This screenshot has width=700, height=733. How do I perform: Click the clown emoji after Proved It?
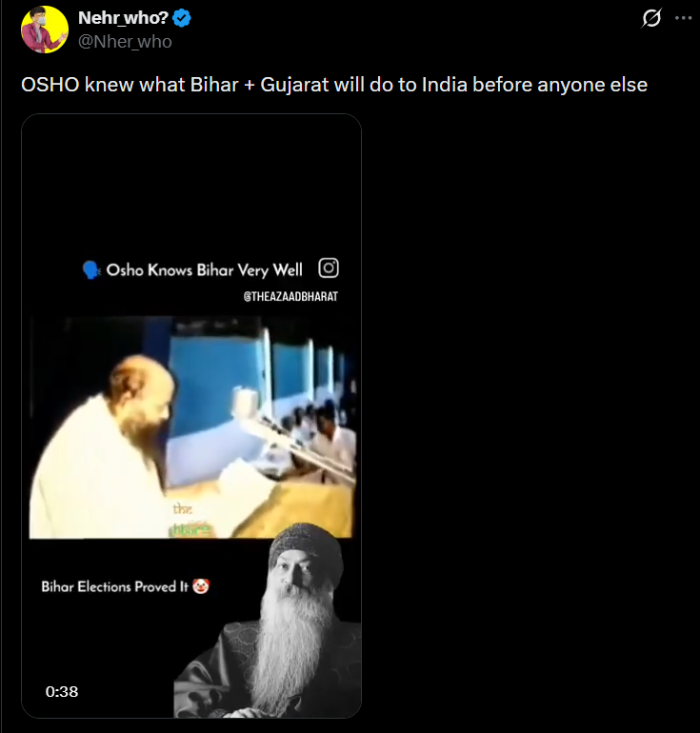[x=201, y=586]
